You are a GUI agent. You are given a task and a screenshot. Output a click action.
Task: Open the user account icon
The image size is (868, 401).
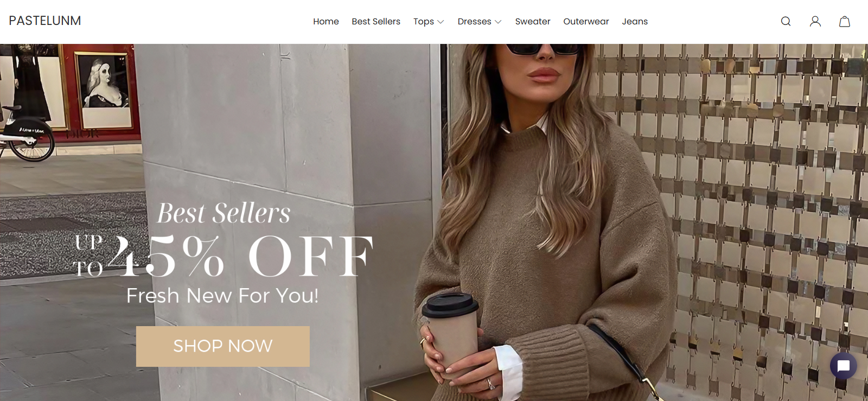[815, 21]
